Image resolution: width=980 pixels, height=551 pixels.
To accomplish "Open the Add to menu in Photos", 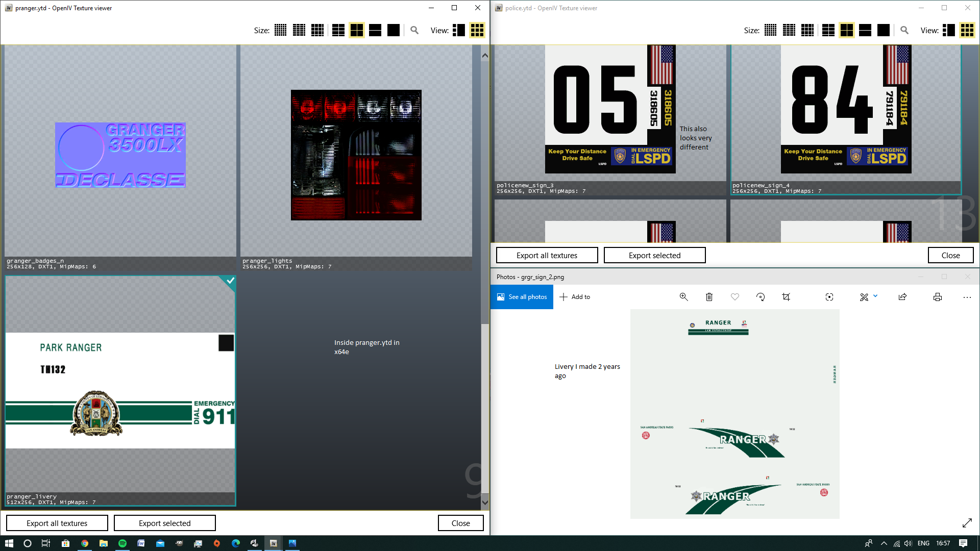I will click(x=575, y=297).
